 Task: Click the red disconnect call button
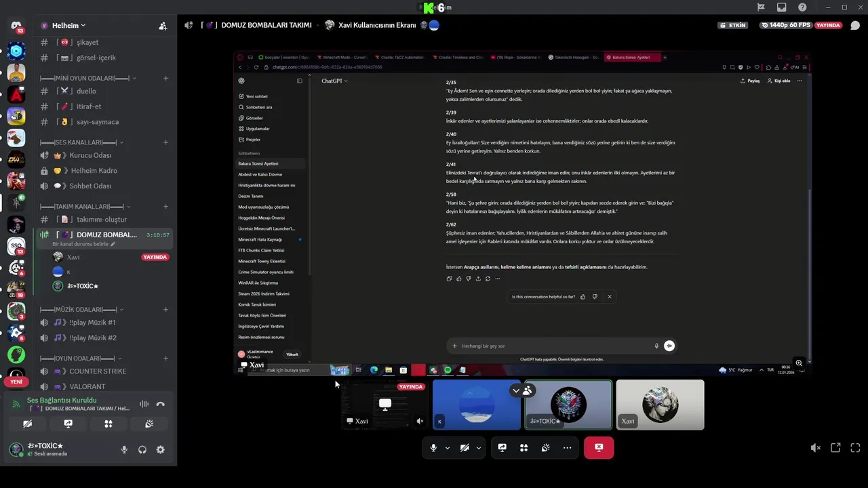point(599,447)
